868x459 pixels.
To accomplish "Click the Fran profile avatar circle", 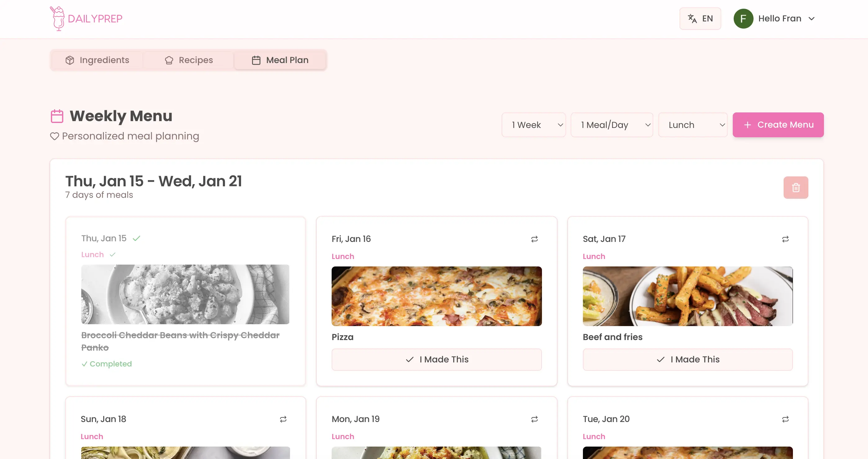I will coord(743,19).
